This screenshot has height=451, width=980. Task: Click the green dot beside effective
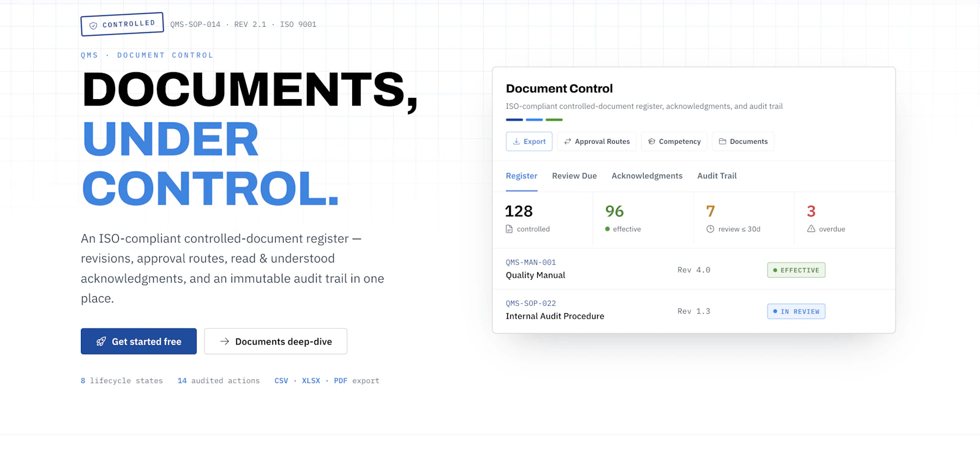tap(607, 229)
